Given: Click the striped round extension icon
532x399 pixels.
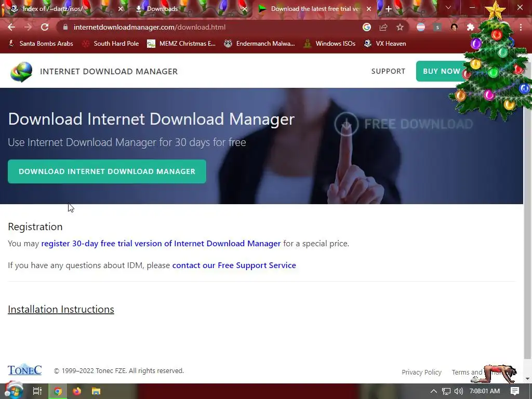Looking at the screenshot, I should pos(421,27).
